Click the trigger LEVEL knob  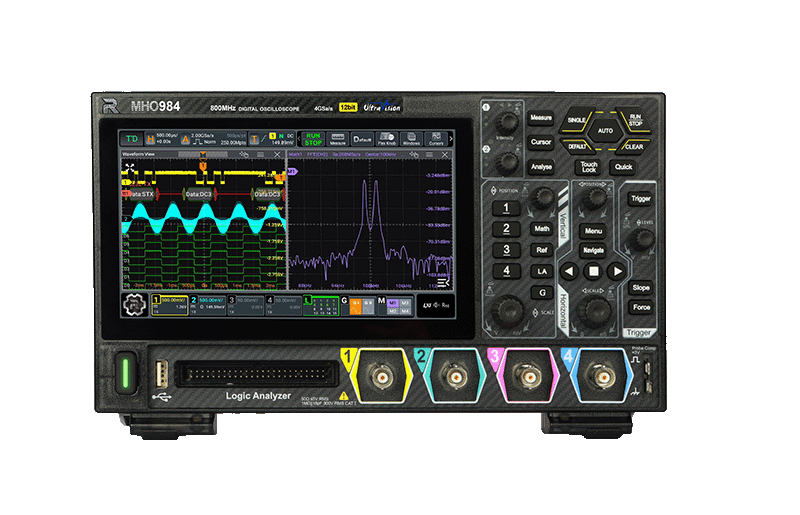(642, 240)
